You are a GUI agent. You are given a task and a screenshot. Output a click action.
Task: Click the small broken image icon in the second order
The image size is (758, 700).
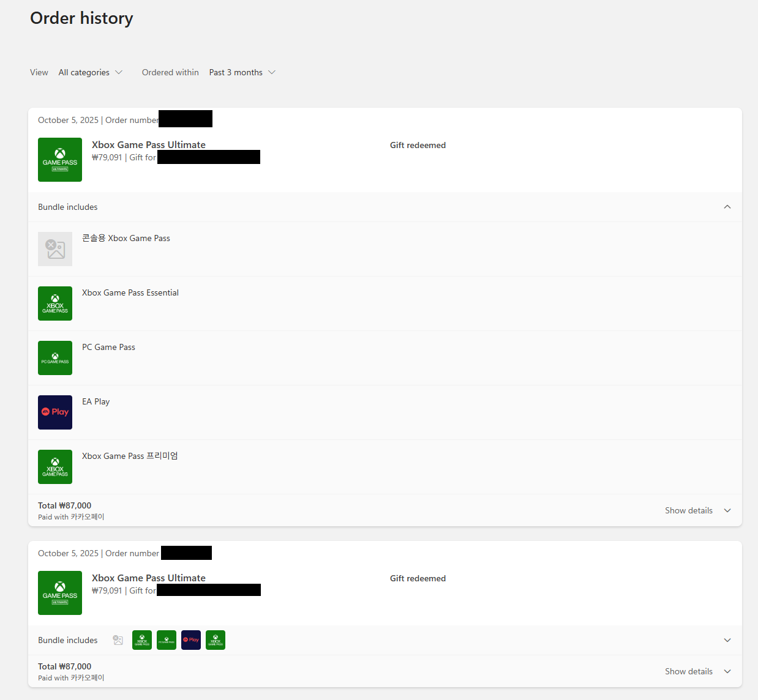[x=118, y=640]
